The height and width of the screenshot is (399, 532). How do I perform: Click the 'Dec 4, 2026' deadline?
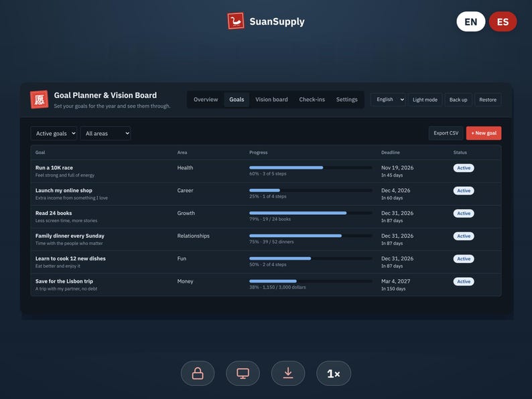(395, 191)
